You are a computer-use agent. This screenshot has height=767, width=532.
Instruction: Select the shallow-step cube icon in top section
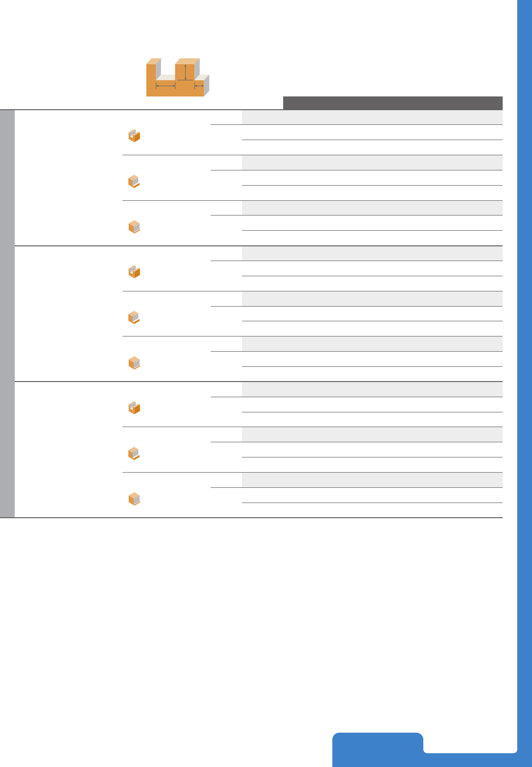(134, 227)
